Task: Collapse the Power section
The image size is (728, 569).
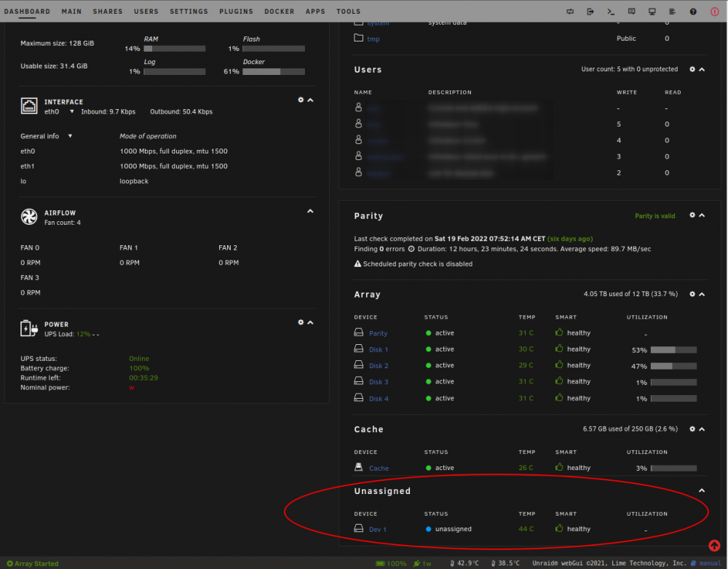Action: coord(311,322)
